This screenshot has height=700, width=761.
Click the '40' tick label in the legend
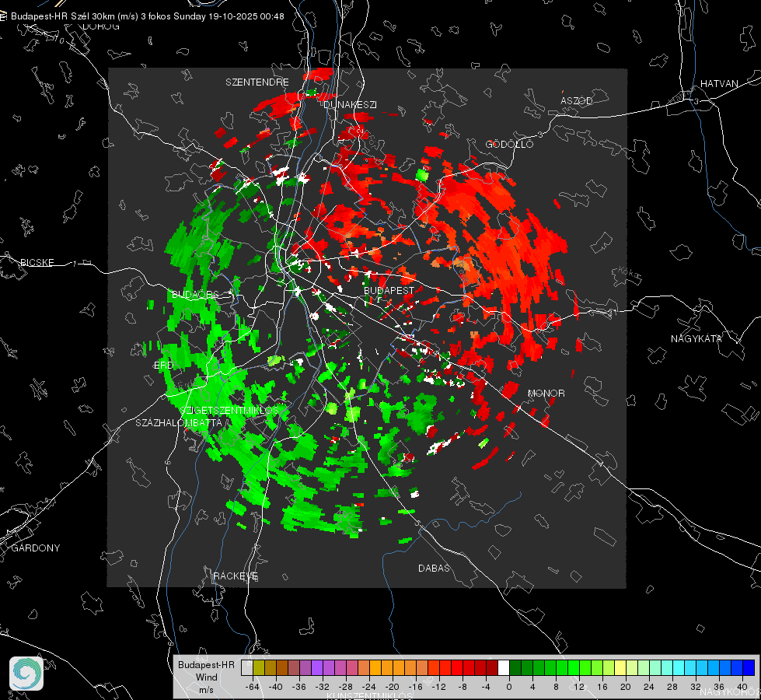[x=742, y=687]
